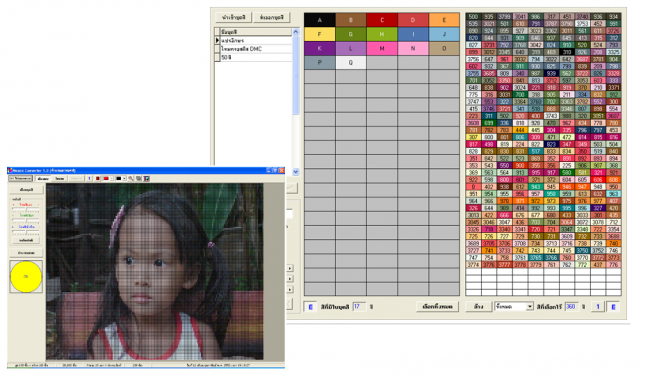Viewport: 650px width, 374px height.
Task: Click the palette list scroll up arrow
Action: pyautogui.click(x=296, y=32)
